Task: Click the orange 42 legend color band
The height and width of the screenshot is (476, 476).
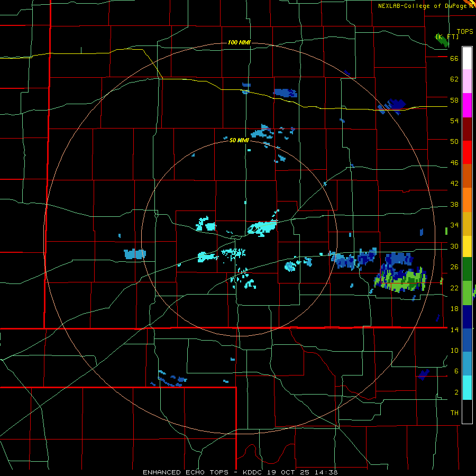Action: [x=467, y=200]
